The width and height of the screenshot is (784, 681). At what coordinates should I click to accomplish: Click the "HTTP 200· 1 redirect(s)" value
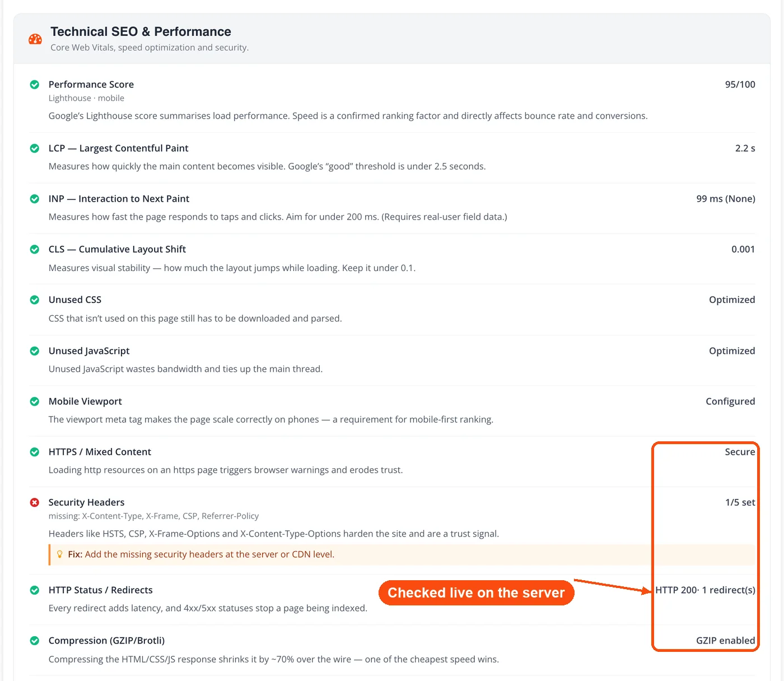tap(705, 590)
